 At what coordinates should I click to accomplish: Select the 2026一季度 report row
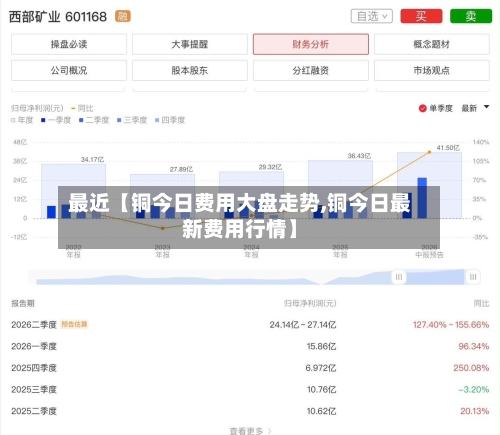250,346
